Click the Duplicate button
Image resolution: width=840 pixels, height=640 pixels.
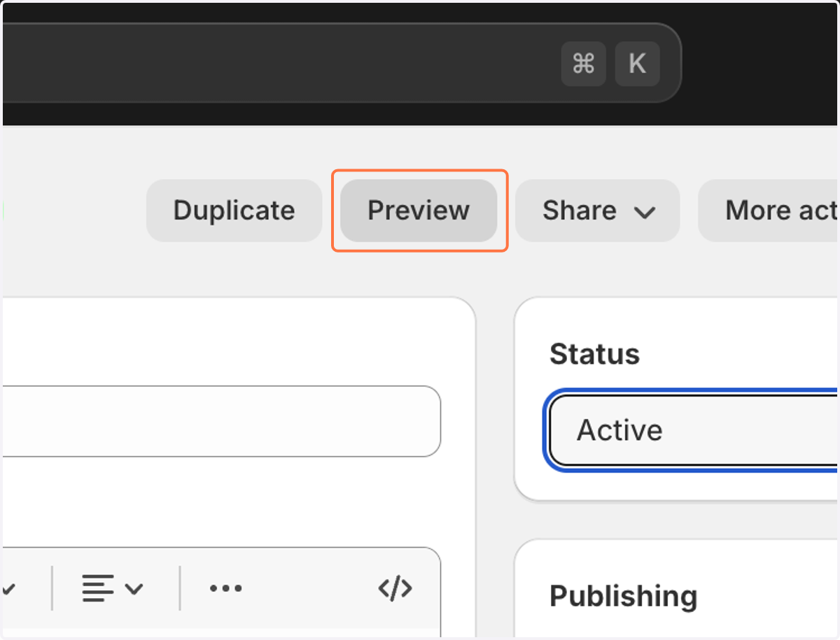click(x=234, y=211)
